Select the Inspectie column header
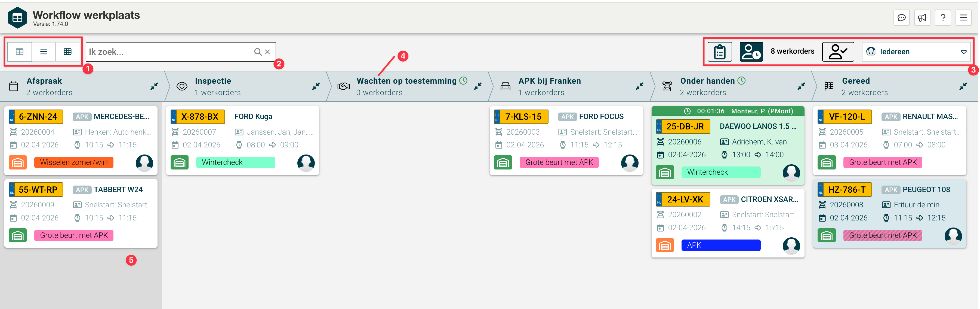 [213, 81]
